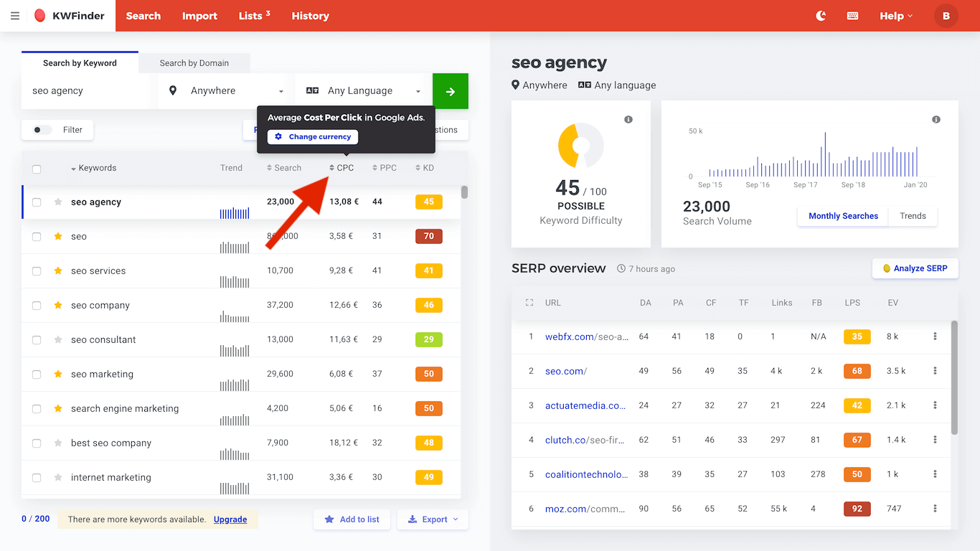The height and width of the screenshot is (551, 980).
Task: Toggle the Filter switch
Action: [x=43, y=130]
